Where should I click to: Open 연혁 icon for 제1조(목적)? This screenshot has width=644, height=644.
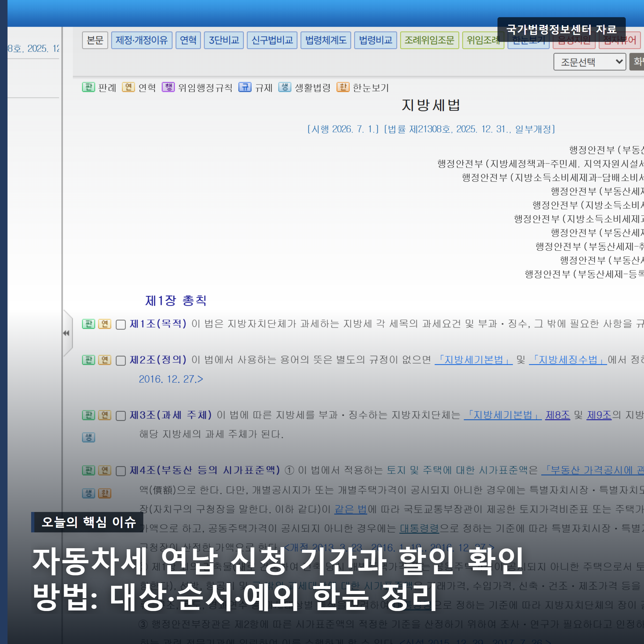click(x=104, y=324)
